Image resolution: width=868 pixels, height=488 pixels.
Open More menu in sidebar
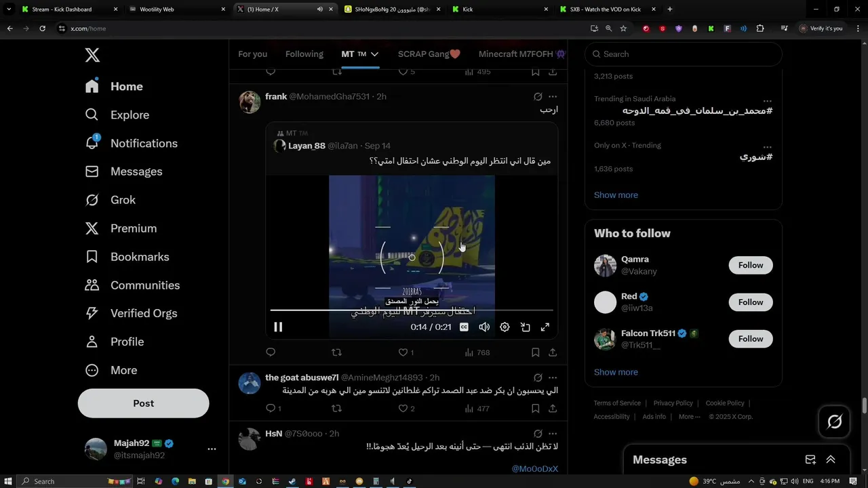(x=111, y=370)
